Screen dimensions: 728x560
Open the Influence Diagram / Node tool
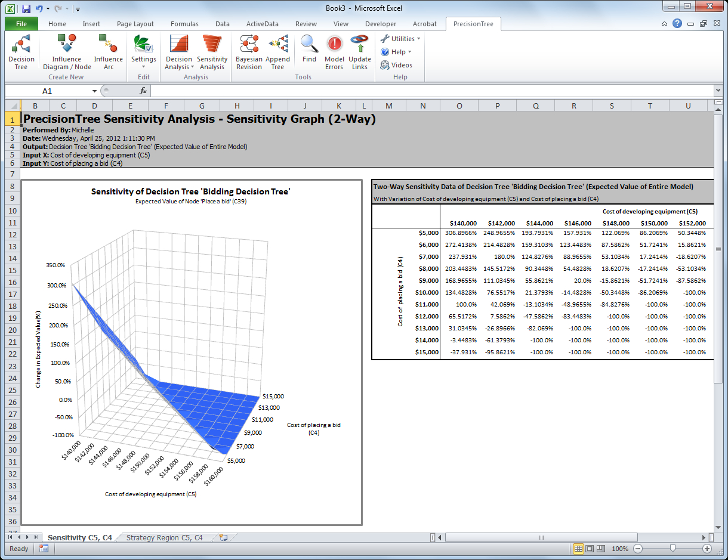coord(67,52)
